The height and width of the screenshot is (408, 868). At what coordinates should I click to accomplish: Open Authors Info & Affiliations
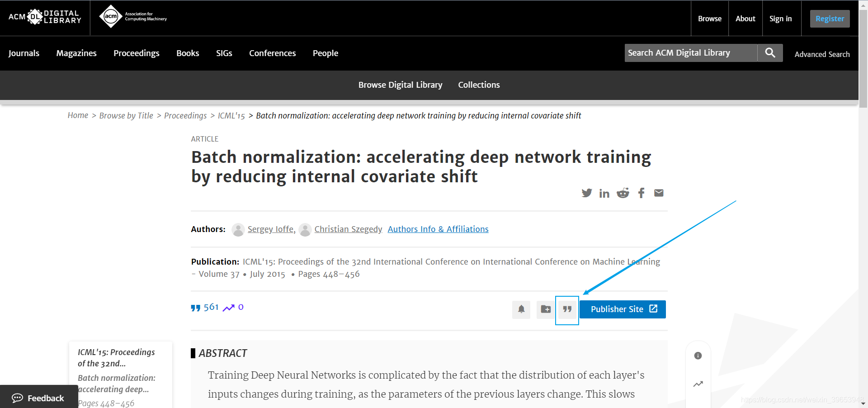[438, 229]
